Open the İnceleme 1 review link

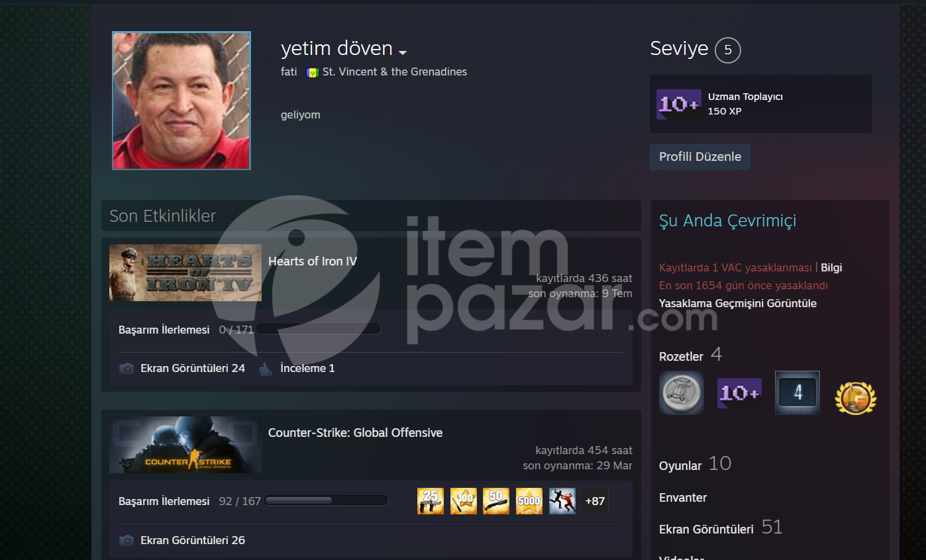click(307, 368)
